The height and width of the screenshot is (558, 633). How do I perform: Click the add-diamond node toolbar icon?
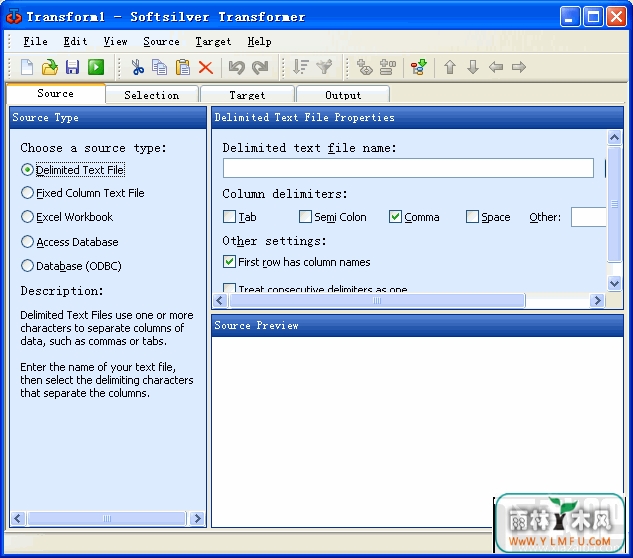pos(365,67)
